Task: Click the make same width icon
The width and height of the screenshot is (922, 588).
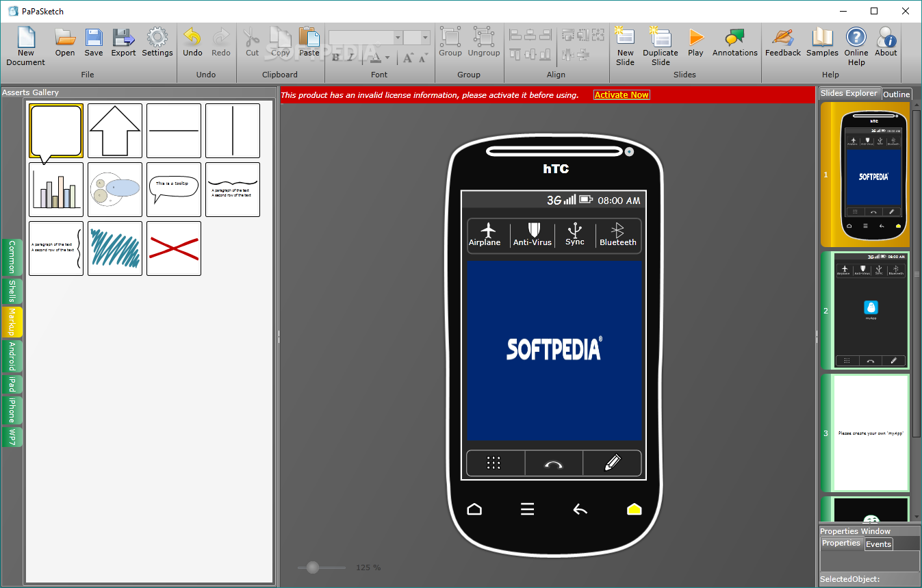Action: [x=567, y=35]
